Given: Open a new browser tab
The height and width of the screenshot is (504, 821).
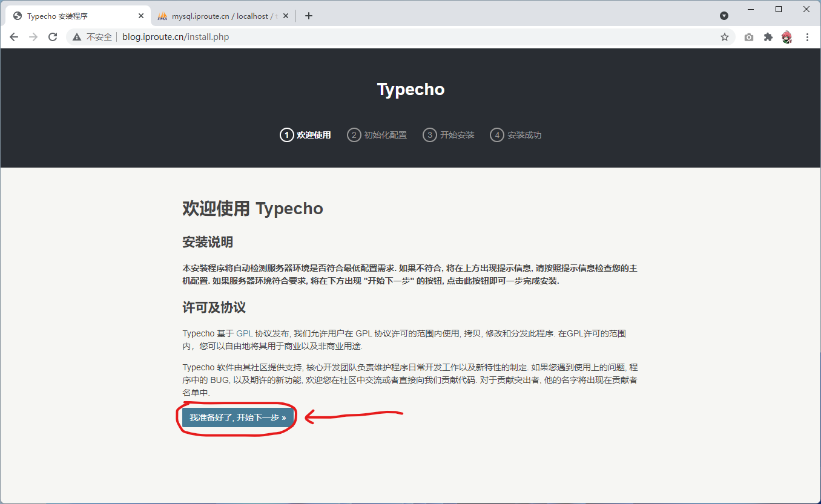Looking at the screenshot, I should [309, 16].
